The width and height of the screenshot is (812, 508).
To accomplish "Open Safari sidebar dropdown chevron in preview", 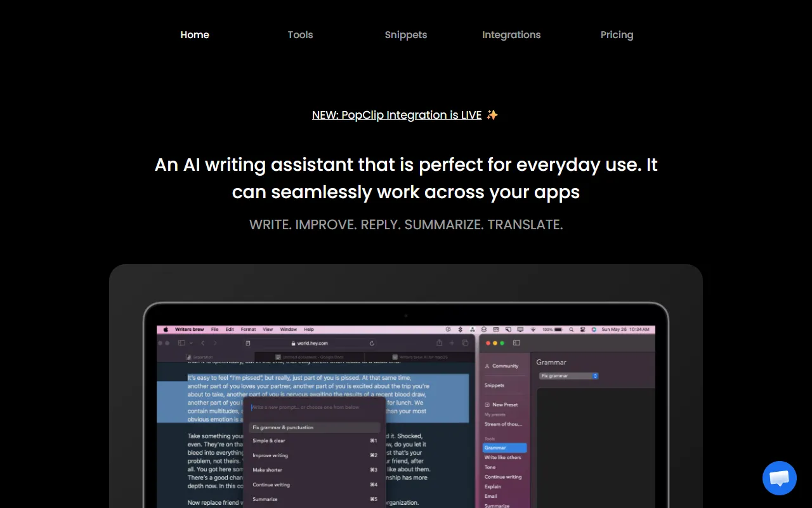I will 191,343.
